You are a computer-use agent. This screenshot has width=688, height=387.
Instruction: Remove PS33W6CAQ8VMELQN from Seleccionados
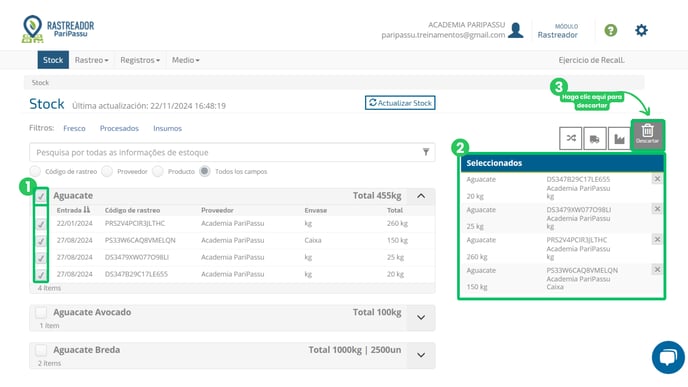[657, 269]
